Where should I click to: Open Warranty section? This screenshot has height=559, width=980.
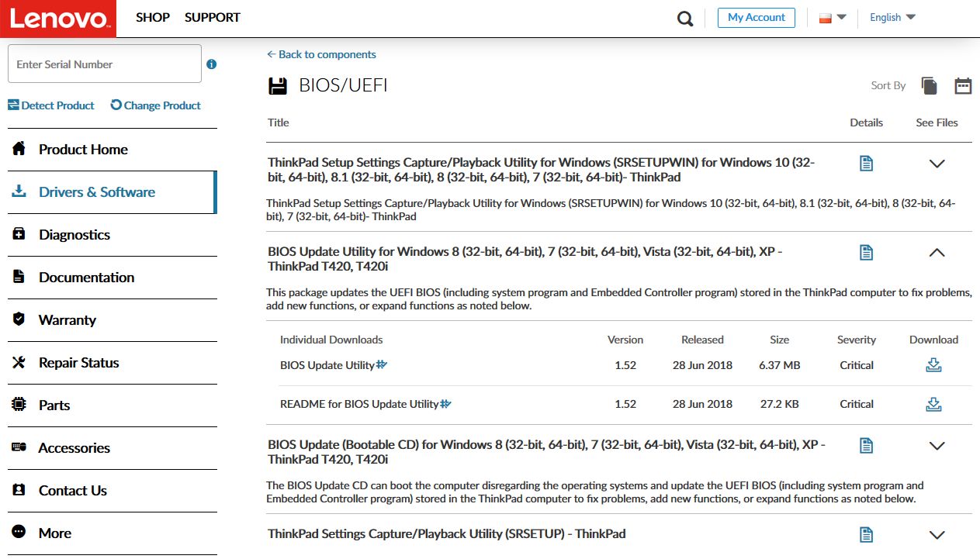point(113,320)
